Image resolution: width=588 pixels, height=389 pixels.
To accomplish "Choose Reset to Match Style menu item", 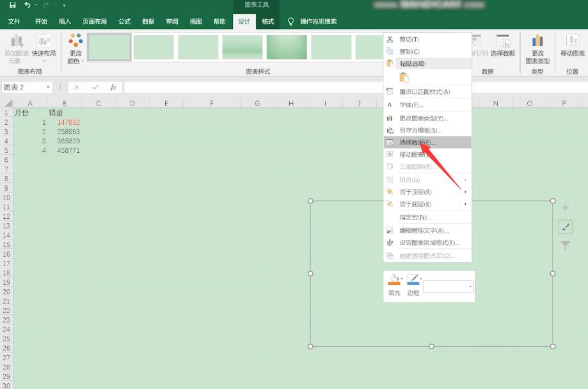I will pos(427,91).
